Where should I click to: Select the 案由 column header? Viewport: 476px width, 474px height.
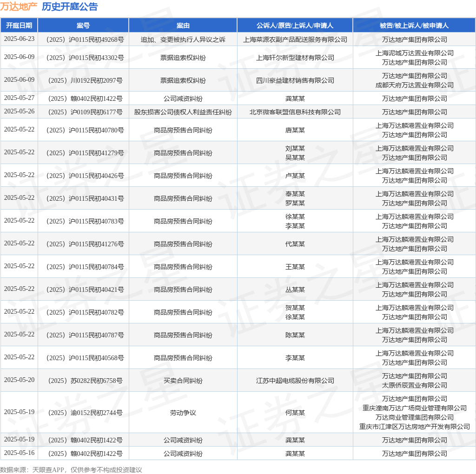[183, 26]
